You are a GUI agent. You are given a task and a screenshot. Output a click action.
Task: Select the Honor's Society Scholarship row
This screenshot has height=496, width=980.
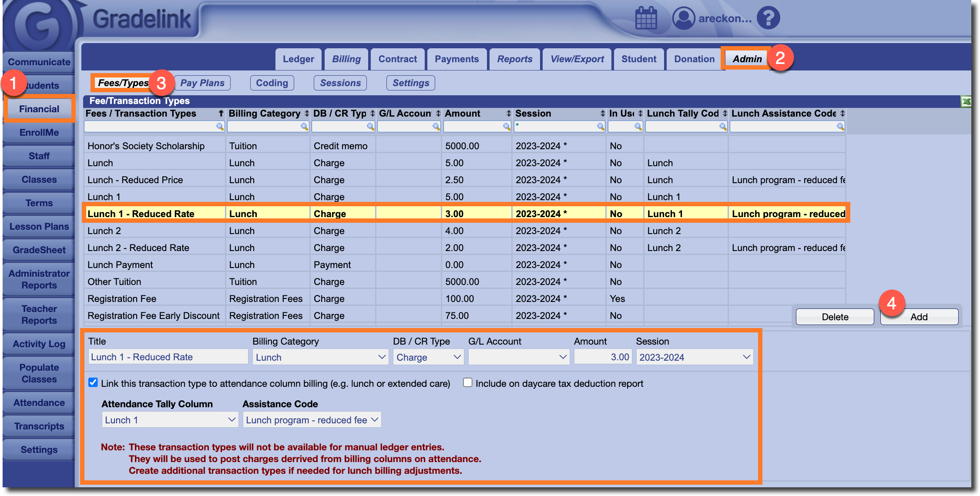pyautogui.click(x=465, y=146)
